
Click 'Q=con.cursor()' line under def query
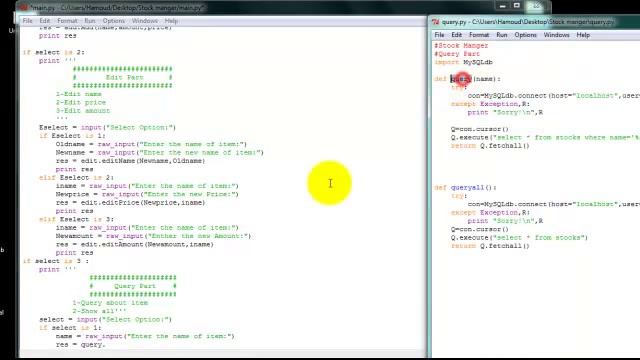[480, 129]
